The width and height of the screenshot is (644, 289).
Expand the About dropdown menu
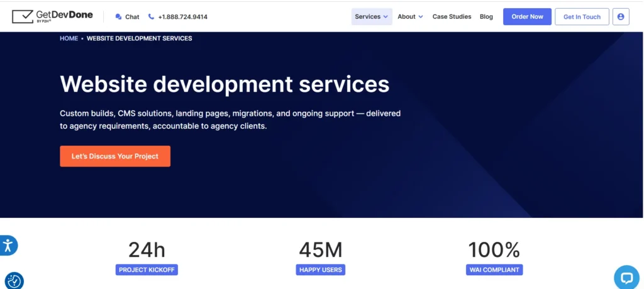click(x=410, y=17)
